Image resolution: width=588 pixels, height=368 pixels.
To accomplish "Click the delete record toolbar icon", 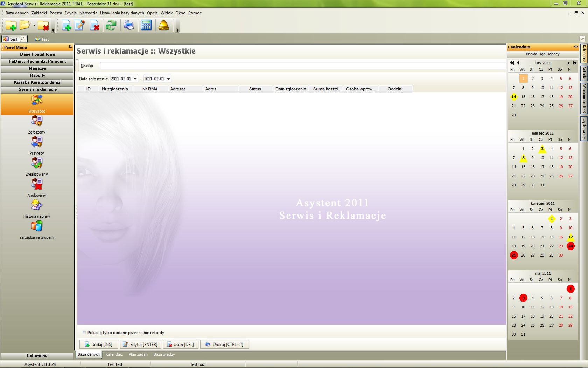I will (94, 25).
